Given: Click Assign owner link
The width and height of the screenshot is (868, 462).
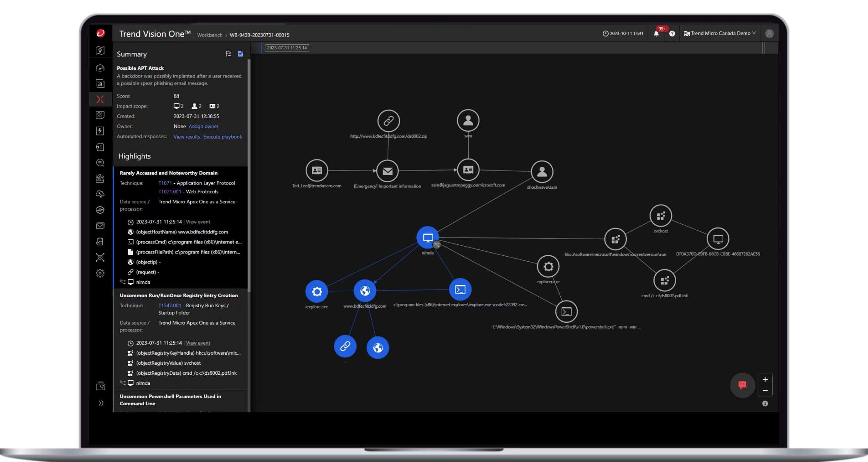Looking at the screenshot, I should coord(203,126).
